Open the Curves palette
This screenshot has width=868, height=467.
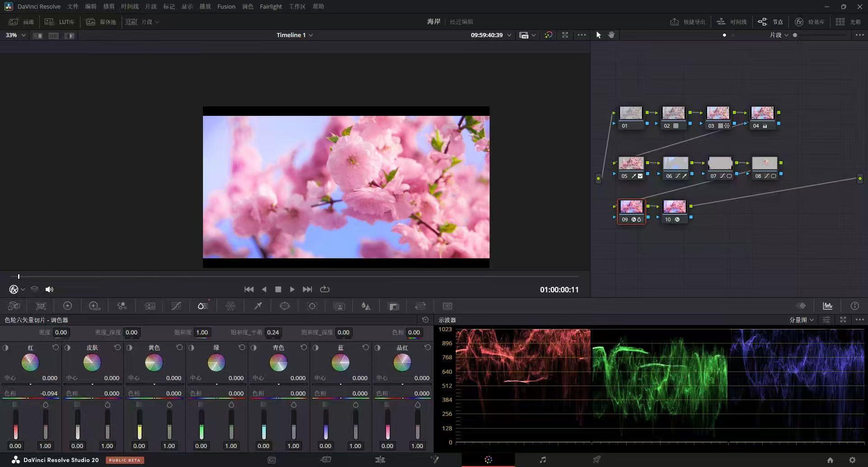pos(176,306)
